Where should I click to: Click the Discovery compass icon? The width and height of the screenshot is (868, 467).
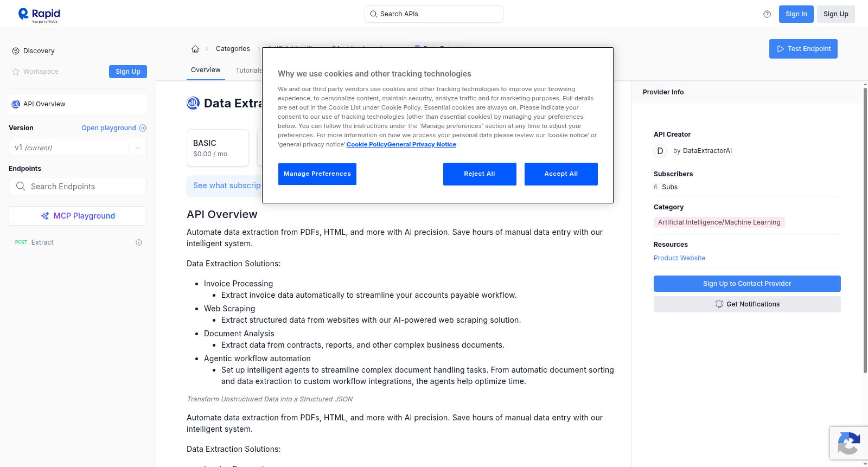[16, 51]
